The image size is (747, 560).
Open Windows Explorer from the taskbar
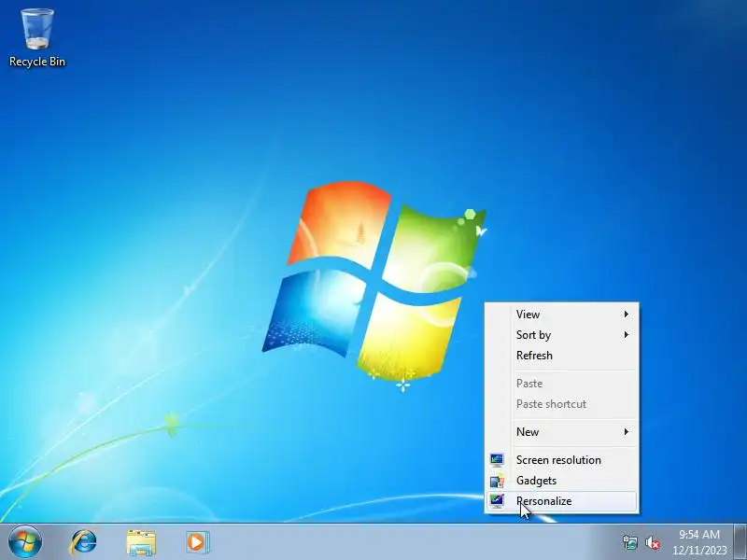coord(141,542)
